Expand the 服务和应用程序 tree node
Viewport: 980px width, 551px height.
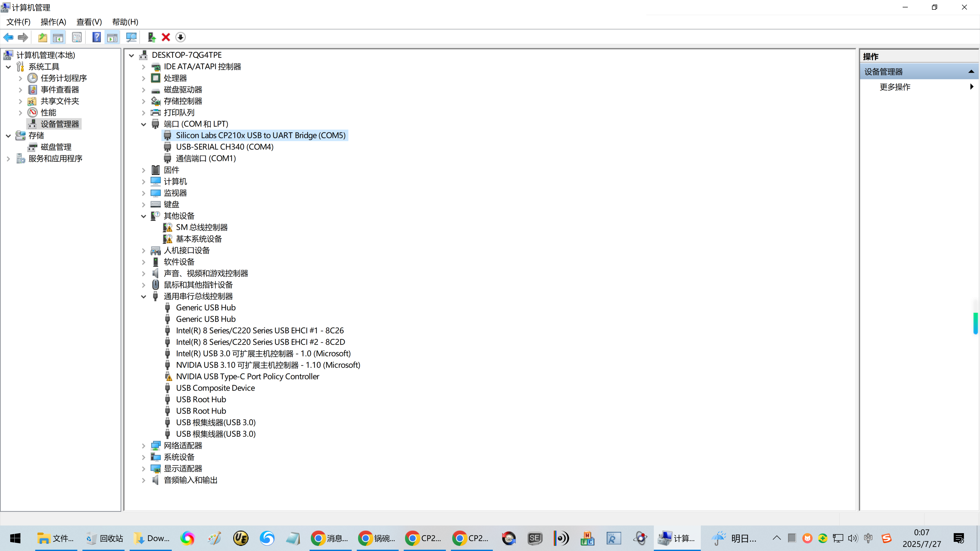pos(8,159)
